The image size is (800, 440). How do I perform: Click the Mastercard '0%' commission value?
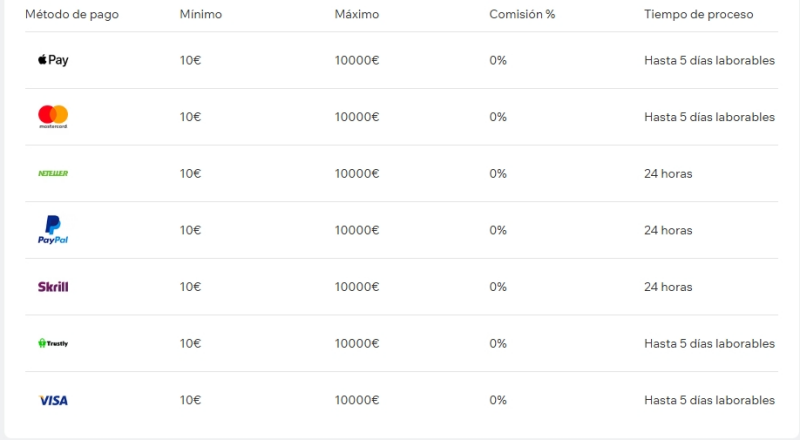498,117
